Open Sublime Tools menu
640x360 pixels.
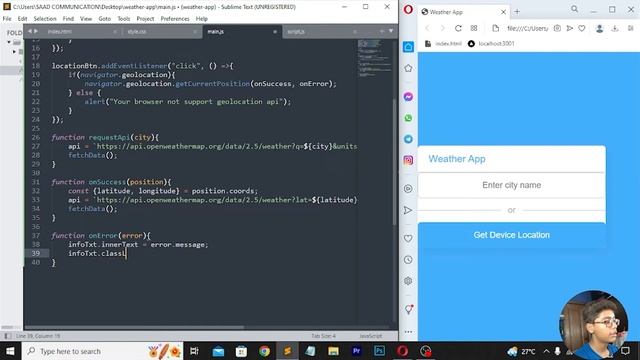124,19
